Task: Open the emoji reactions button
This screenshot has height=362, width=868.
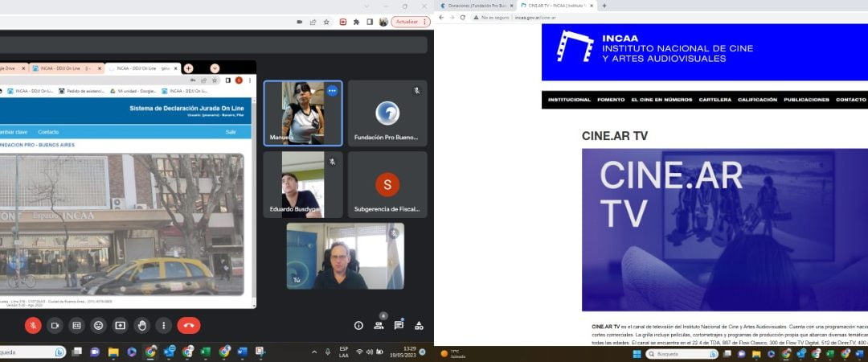Action: 98,325
